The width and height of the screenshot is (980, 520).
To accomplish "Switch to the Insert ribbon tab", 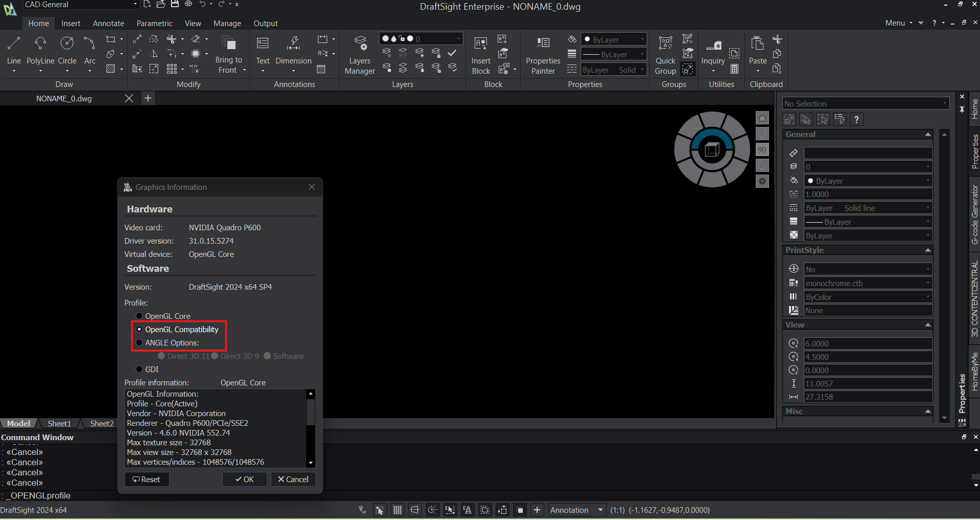I will [x=71, y=23].
